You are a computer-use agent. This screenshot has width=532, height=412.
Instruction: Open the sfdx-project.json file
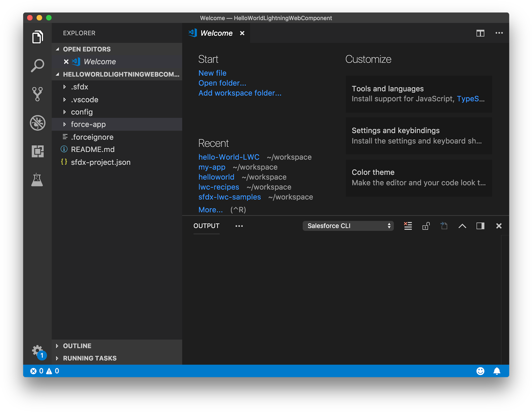[x=117, y=162]
